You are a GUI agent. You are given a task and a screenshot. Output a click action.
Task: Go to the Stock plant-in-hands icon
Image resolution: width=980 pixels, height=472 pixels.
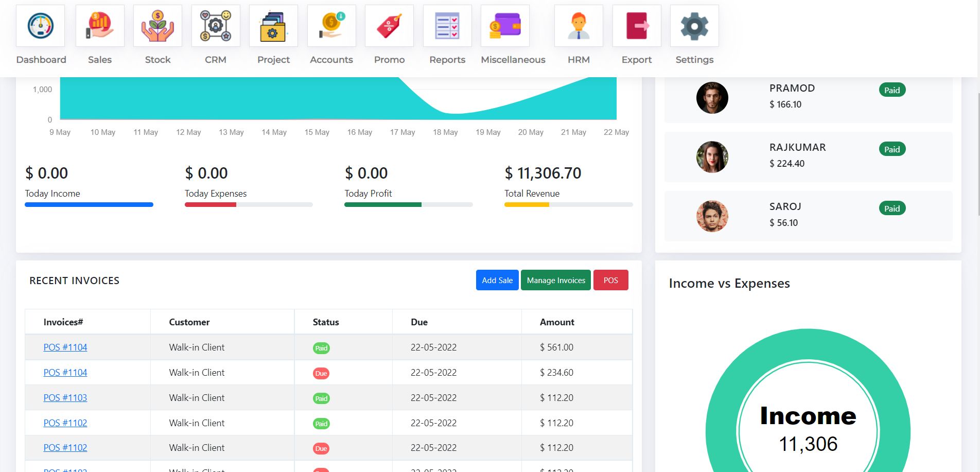[x=157, y=26]
